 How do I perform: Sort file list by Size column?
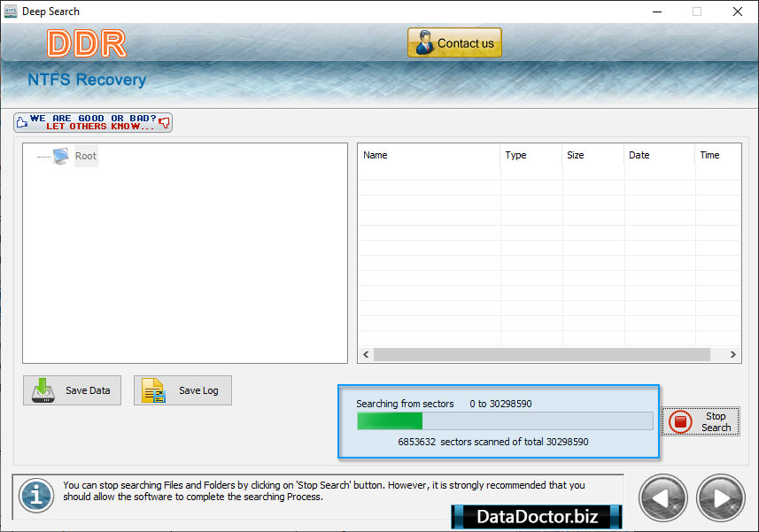tap(593, 155)
